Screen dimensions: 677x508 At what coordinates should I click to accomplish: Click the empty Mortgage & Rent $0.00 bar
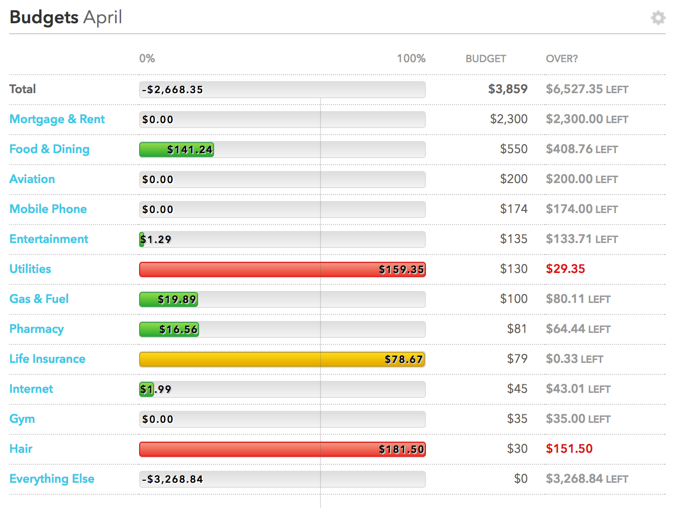(x=282, y=120)
